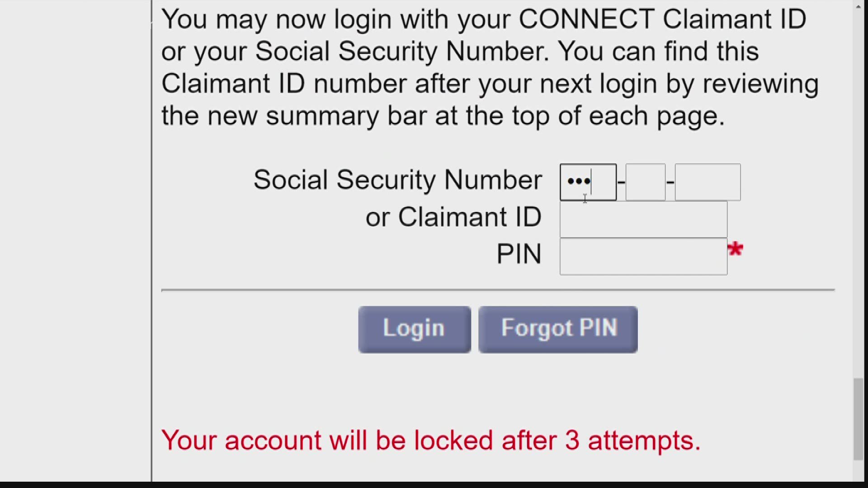Click the PIN field label
Image resolution: width=868 pixels, height=488 pixels.
pos(519,254)
